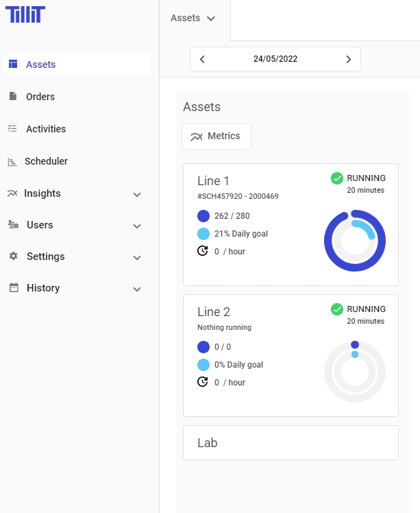The height and width of the screenshot is (513, 420).
Task: Go to the previous date
Action: pos(202,60)
